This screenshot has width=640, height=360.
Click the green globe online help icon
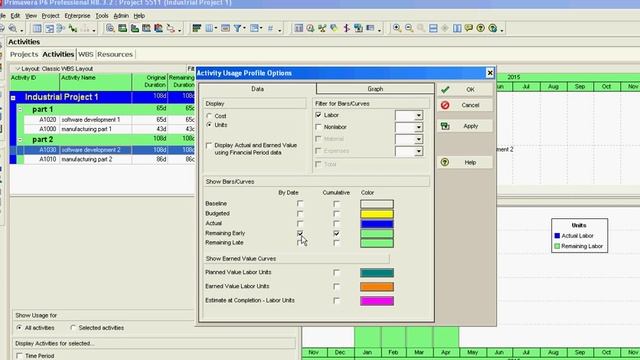click(493, 28)
